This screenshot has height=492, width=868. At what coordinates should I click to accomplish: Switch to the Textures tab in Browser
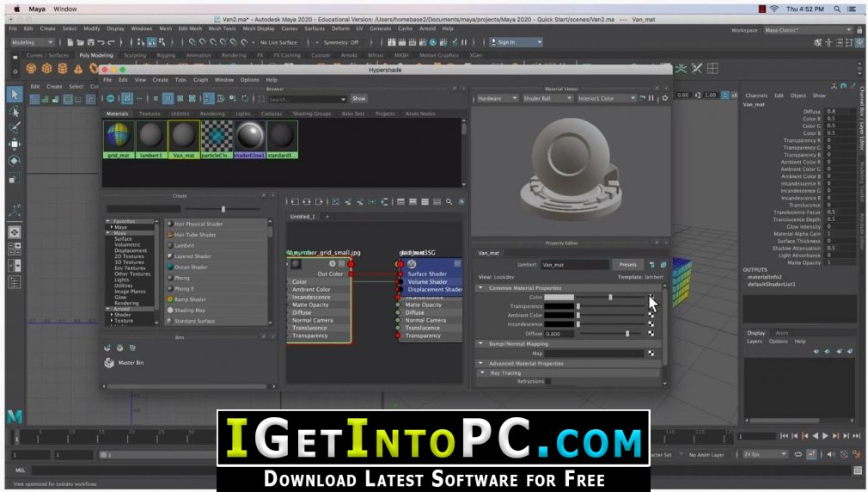(150, 114)
